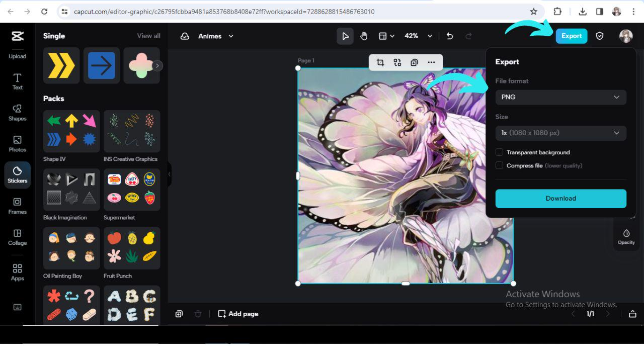Redo the last action
This screenshot has width=644, height=362.
468,36
